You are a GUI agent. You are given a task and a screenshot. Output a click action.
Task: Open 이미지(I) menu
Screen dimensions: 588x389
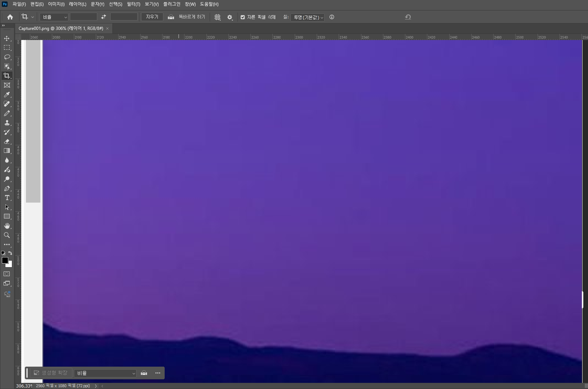56,4
